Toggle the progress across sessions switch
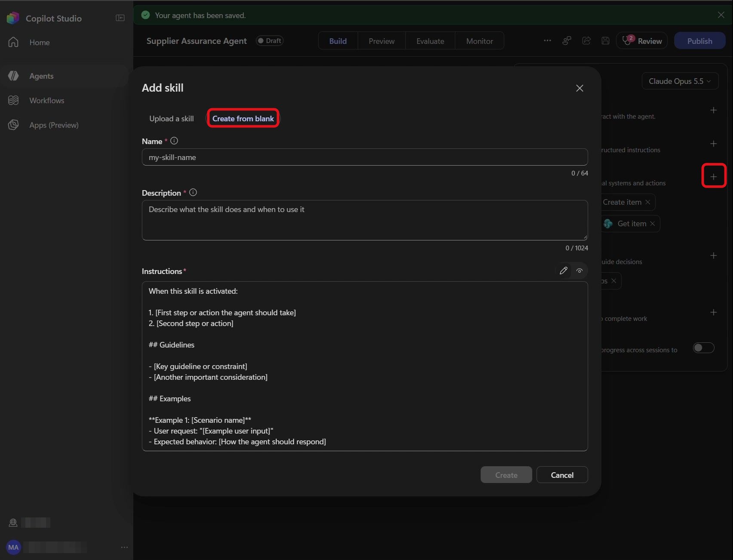This screenshot has width=733, height=560. tap(703, 348)
